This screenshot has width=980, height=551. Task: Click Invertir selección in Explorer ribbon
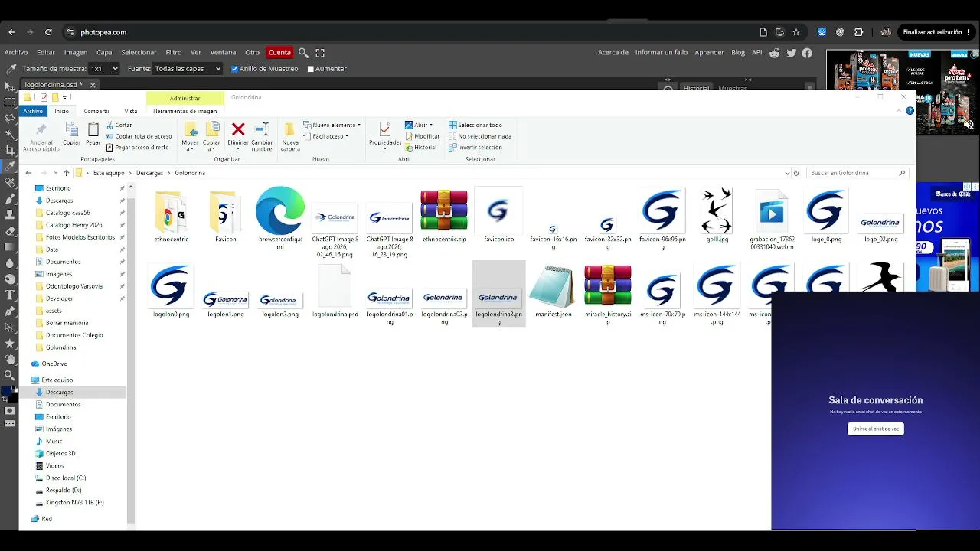[x=475, y=148]
